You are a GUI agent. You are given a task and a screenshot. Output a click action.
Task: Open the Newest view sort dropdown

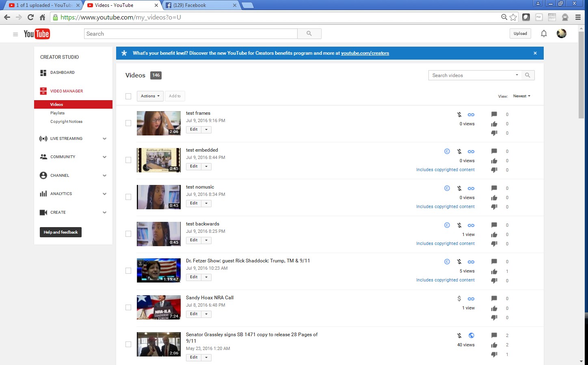point(521,96)
